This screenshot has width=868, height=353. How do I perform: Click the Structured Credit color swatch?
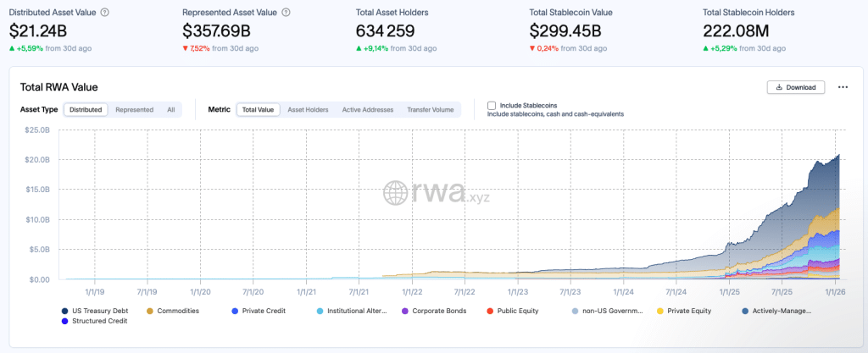65,322
